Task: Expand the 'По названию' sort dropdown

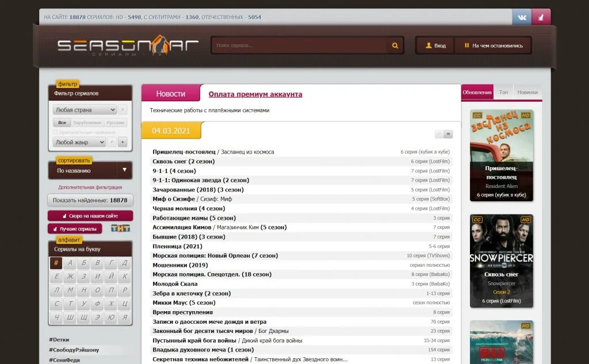Action: click(90, 170)
